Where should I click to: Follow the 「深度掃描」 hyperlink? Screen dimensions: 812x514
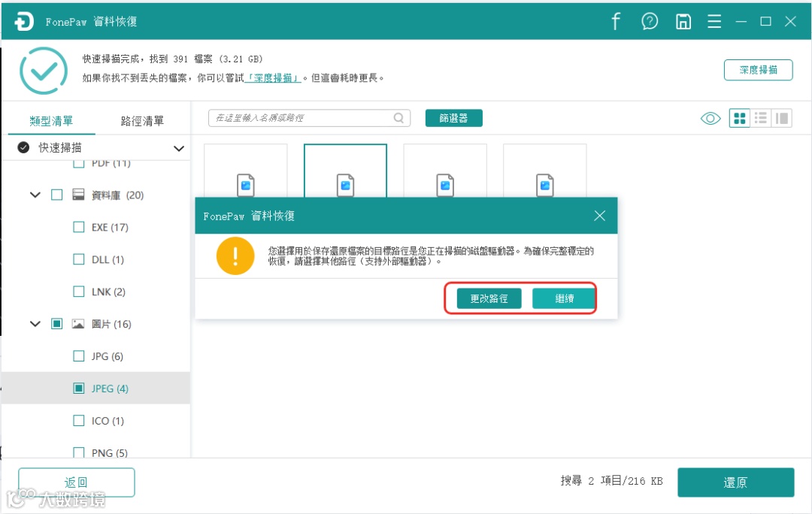(273, 78)
